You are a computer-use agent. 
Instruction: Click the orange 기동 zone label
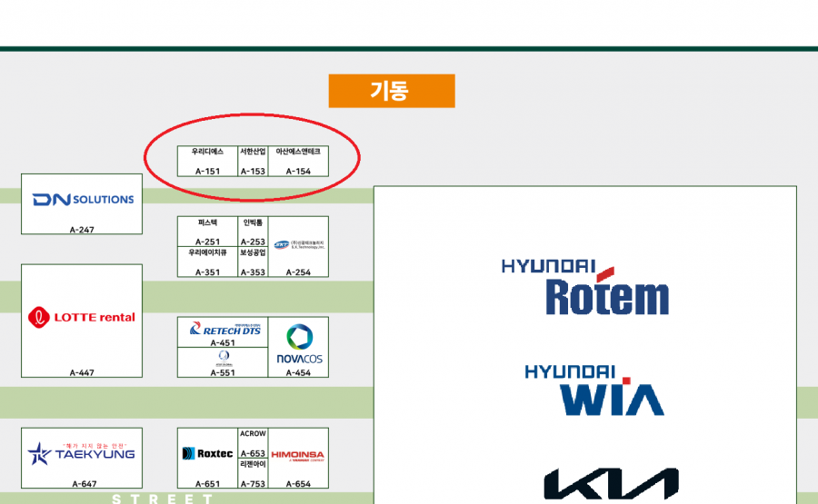[x=392, y=91]
